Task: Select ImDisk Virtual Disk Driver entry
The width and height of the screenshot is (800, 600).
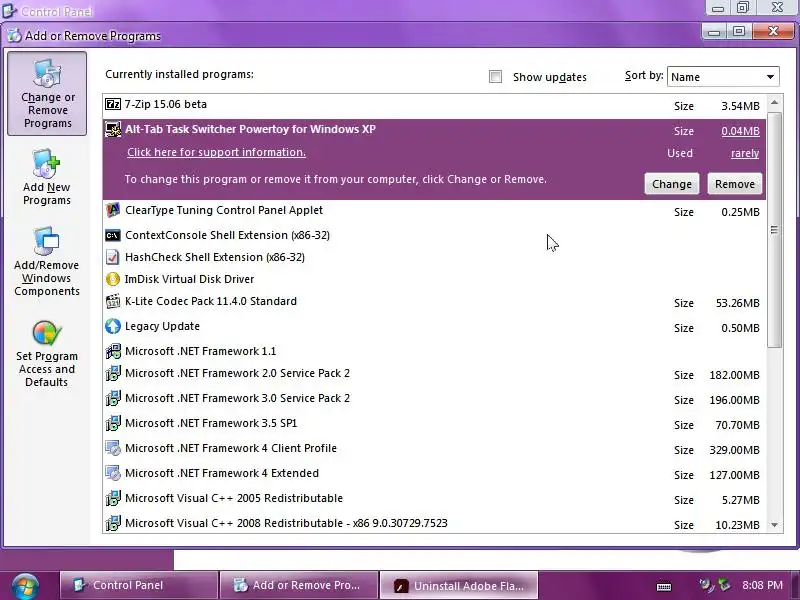Action: tap(434, 279)
